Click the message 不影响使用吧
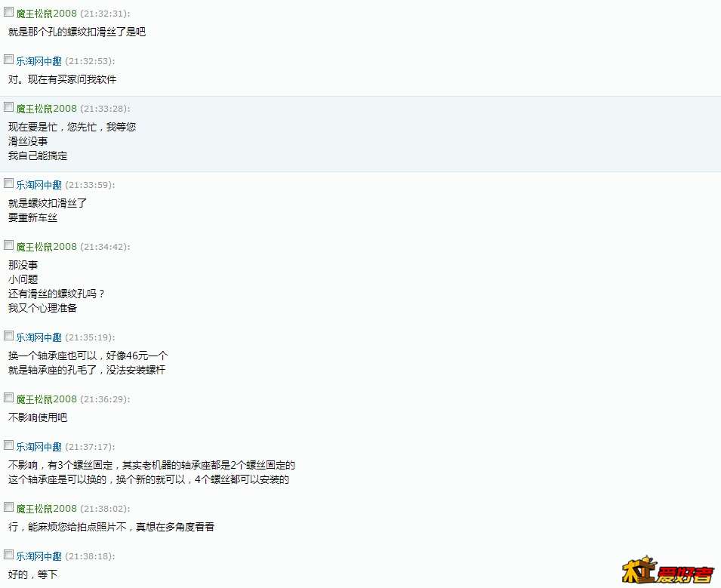This screenshot has height=588, width=721. click(38, 417)
